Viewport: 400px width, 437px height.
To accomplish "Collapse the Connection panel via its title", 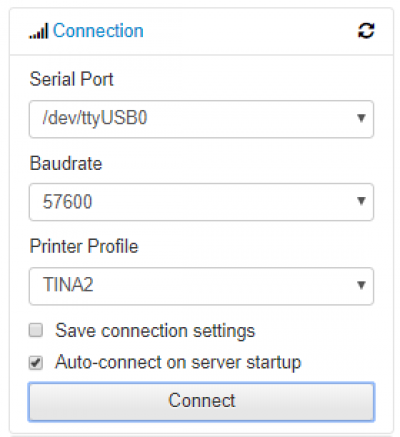I will [x=98, y=31].
